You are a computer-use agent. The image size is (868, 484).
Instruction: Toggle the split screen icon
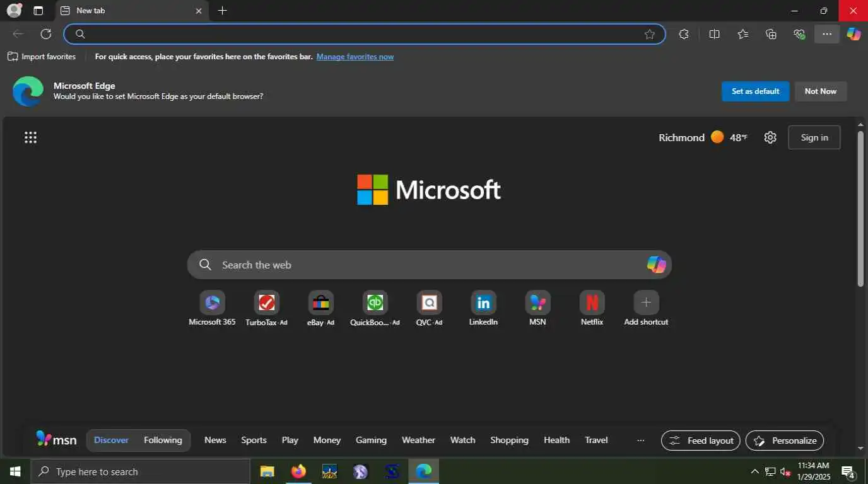(x=714, y=34)
